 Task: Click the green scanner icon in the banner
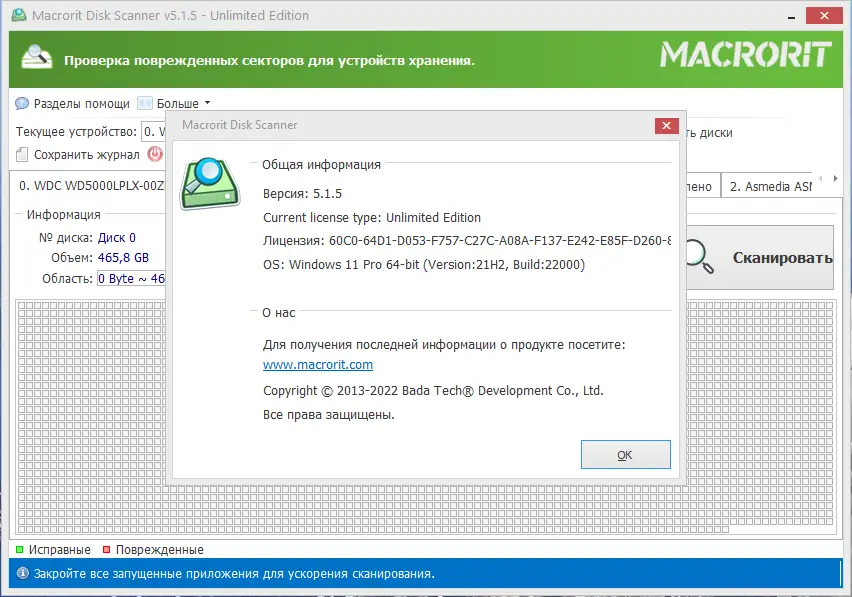tap(36, 54)
